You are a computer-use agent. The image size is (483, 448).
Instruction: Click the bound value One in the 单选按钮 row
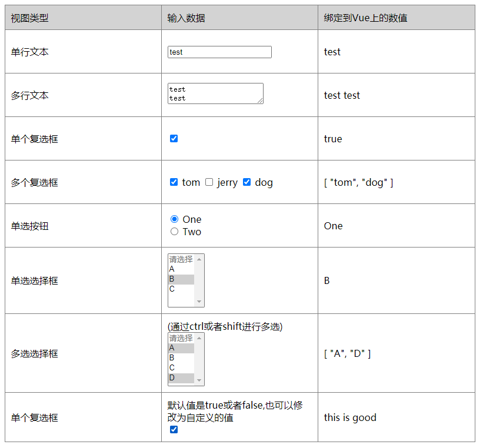pyautogui.click(x=333, y=226)
